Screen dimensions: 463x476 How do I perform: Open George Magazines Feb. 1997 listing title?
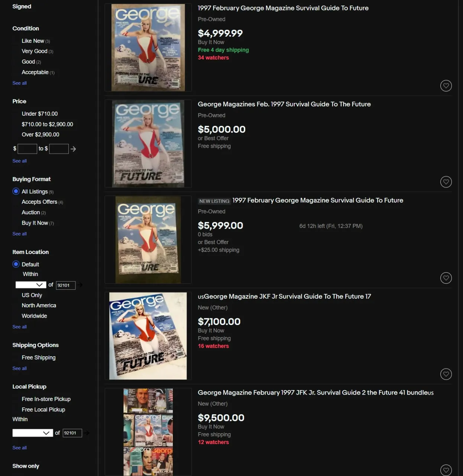(284, 104)
